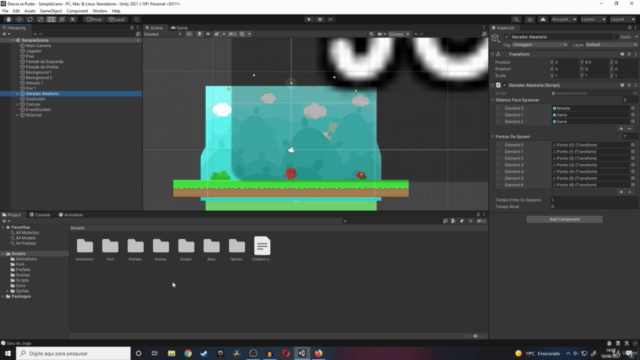Select the Hand tool in toolbar
640x360 pixels.
pyautogui.click(x=8, y=19)
